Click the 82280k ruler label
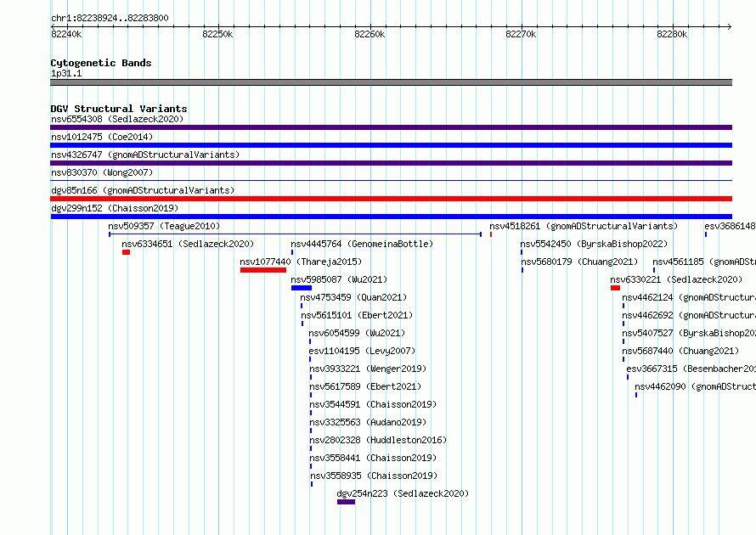 [x=672, y=34]
